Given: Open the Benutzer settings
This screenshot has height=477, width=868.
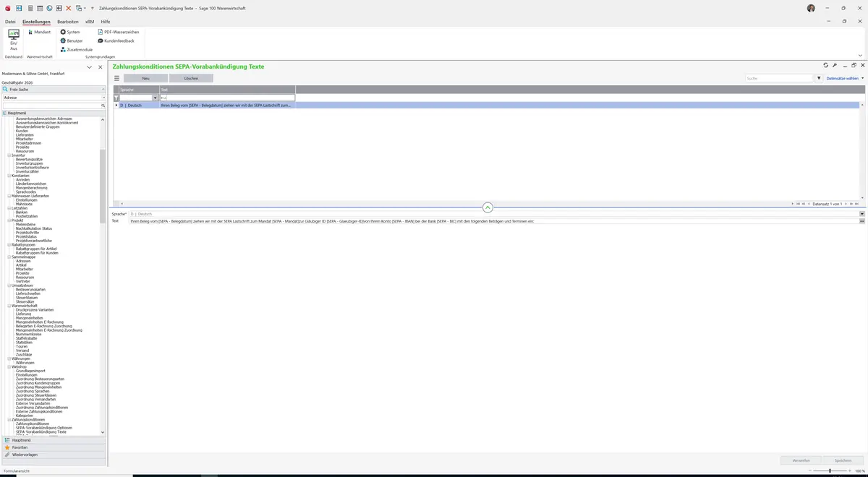Looking at the screenshot, I should pyautogui.click(x=72, y=40).
